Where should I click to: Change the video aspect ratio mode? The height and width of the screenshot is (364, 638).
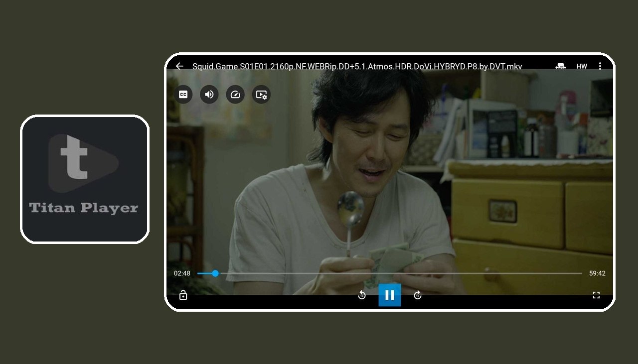(561, 66)
